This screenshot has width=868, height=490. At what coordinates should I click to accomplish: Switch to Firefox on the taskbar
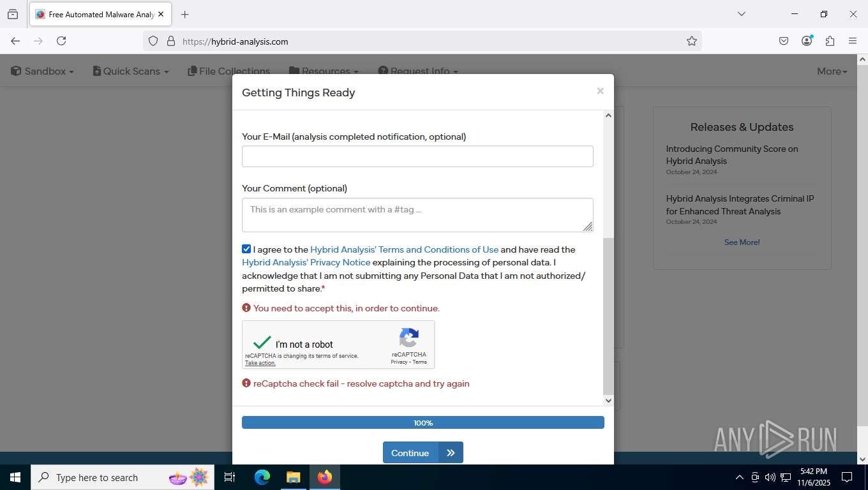point(325,477)
